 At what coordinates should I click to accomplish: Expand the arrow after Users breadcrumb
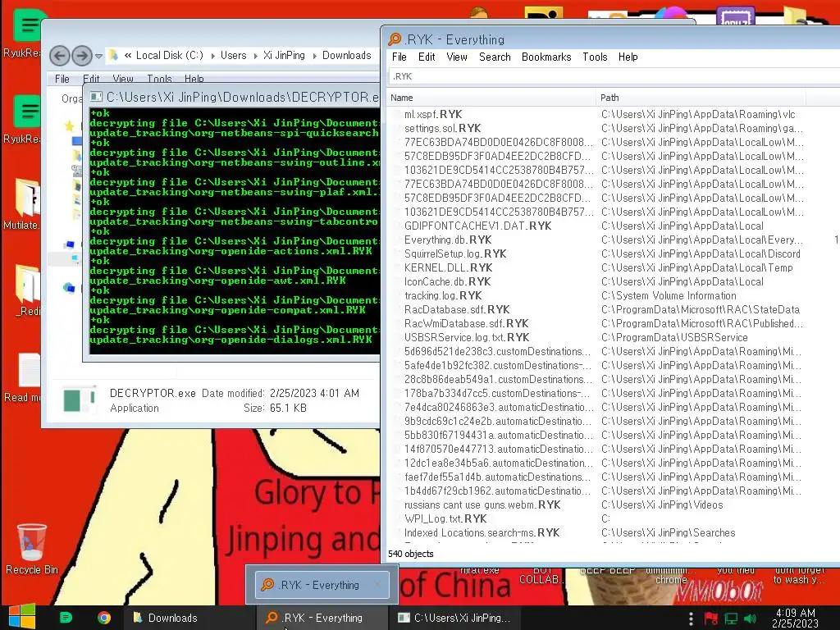pyautogui.click(x=255, y=56)
